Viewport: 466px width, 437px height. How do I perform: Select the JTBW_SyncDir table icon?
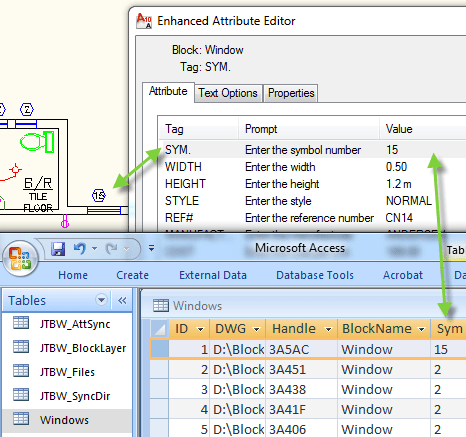[21, 395]
